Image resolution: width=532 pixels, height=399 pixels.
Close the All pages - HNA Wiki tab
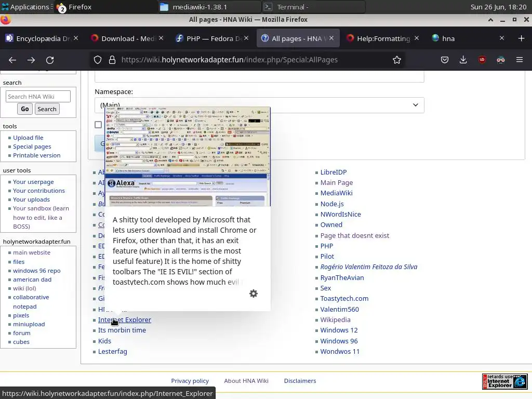tap(331, 38)
